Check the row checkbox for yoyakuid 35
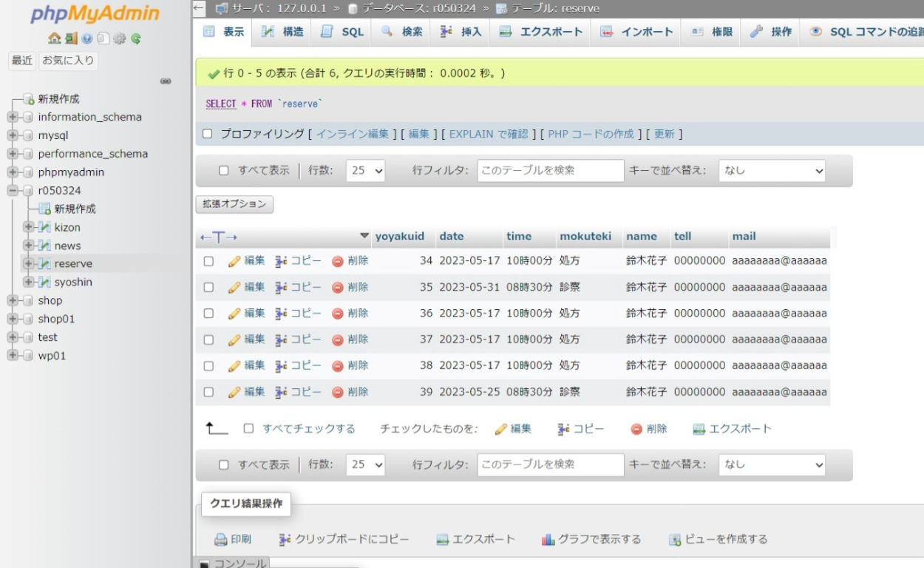 [208, 287]
